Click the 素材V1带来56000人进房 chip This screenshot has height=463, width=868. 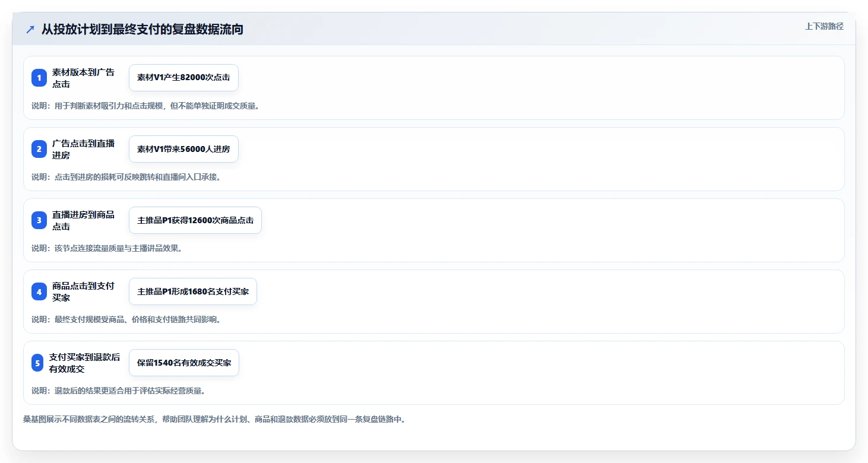point(183,149)
